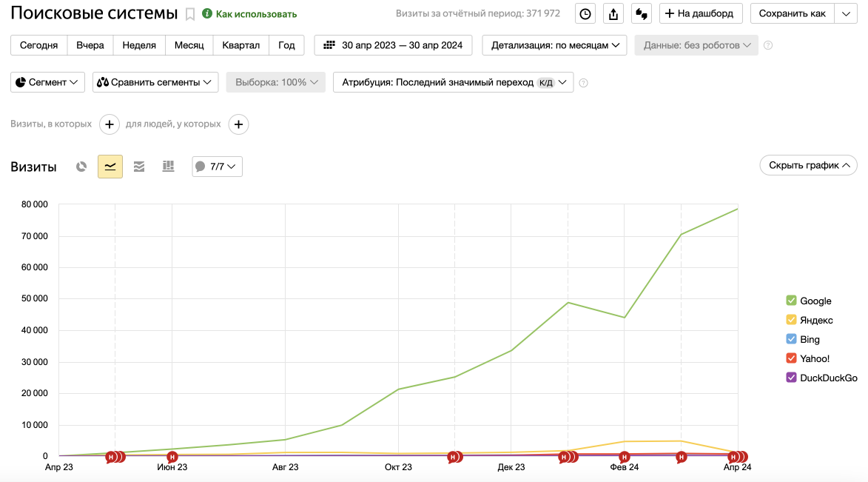Click the note marker at Июн 23
Screen dimensions: 868x482
point(172,457)
